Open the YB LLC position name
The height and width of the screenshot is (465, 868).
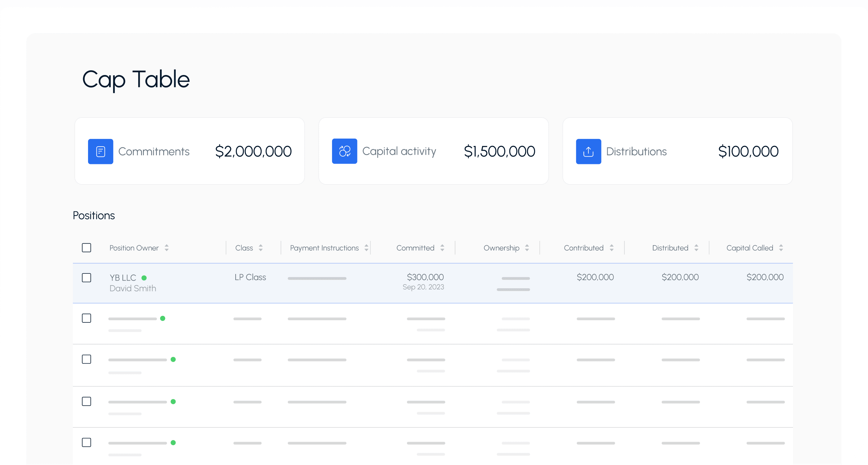[123, 278]
